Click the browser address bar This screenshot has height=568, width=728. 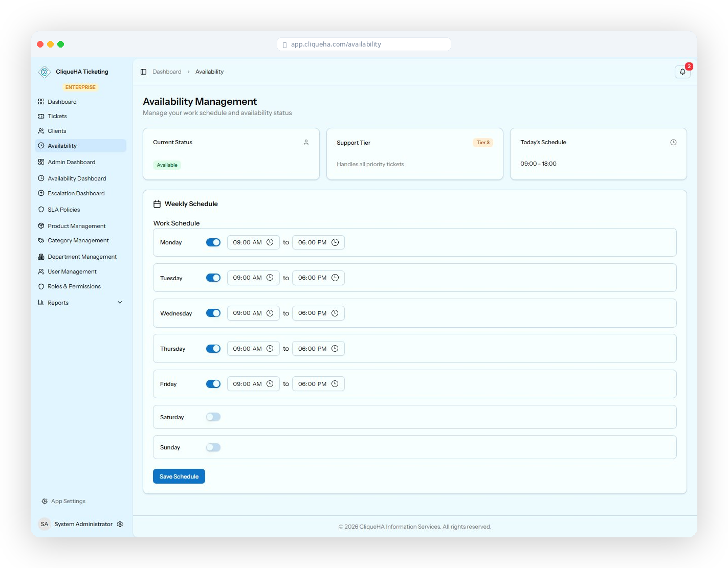tap(364, 44)
